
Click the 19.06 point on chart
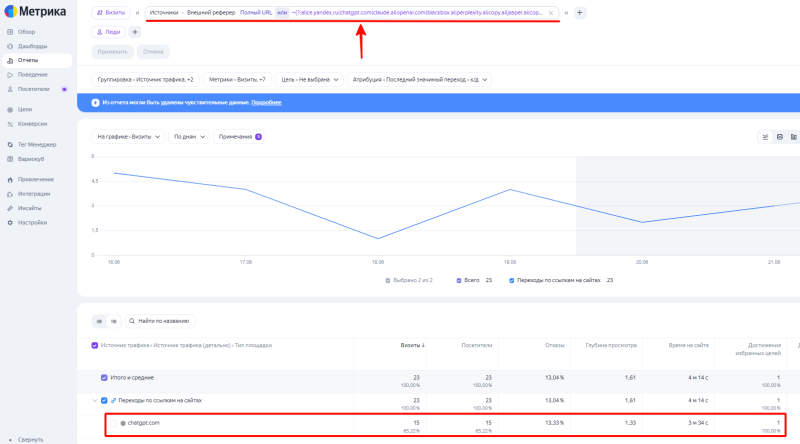coord(510,190)
